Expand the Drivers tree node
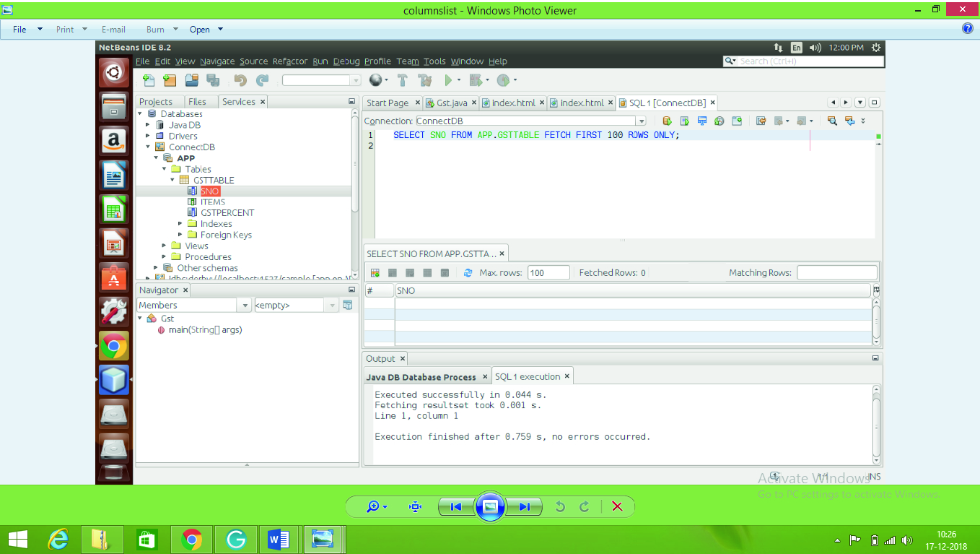The image size is (980, 554). point(148,136)
